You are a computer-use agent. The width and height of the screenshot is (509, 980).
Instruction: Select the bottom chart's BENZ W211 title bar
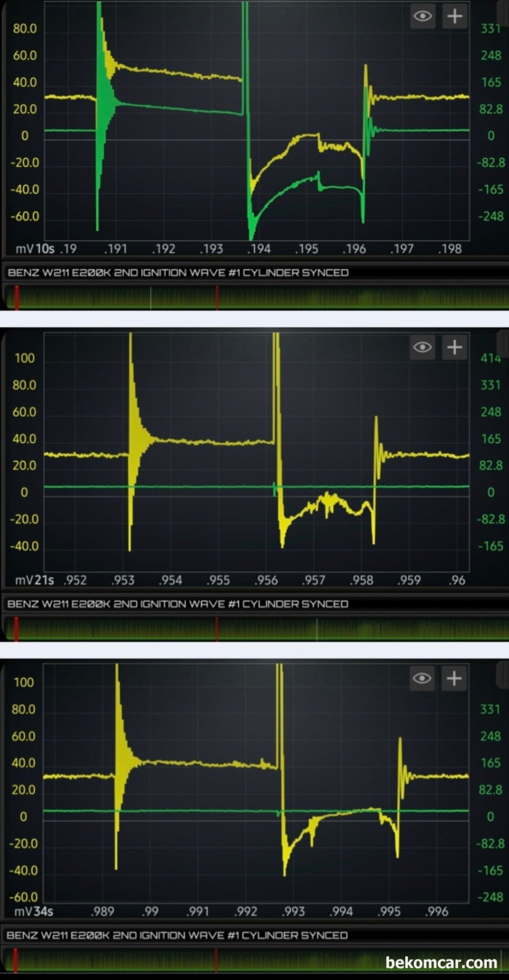[x=177, y=935]
